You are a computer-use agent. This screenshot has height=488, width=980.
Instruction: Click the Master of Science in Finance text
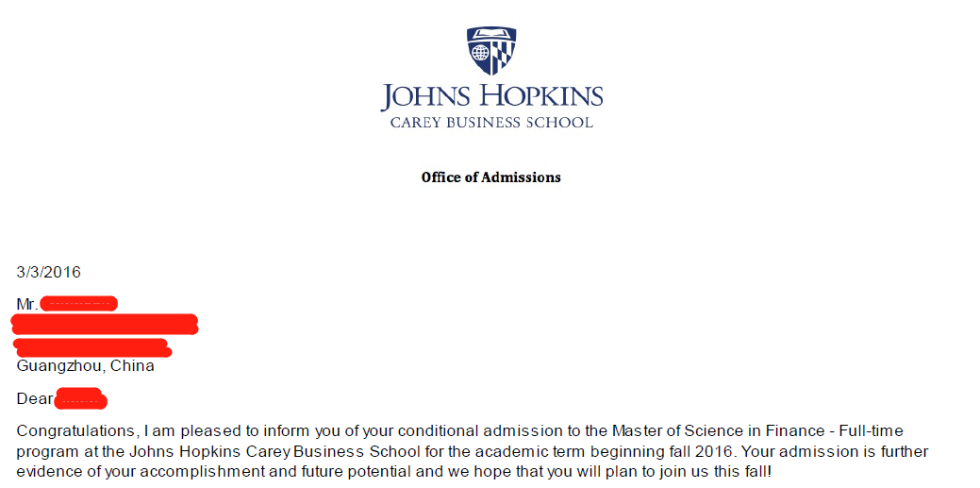click(x=718, y=431)
